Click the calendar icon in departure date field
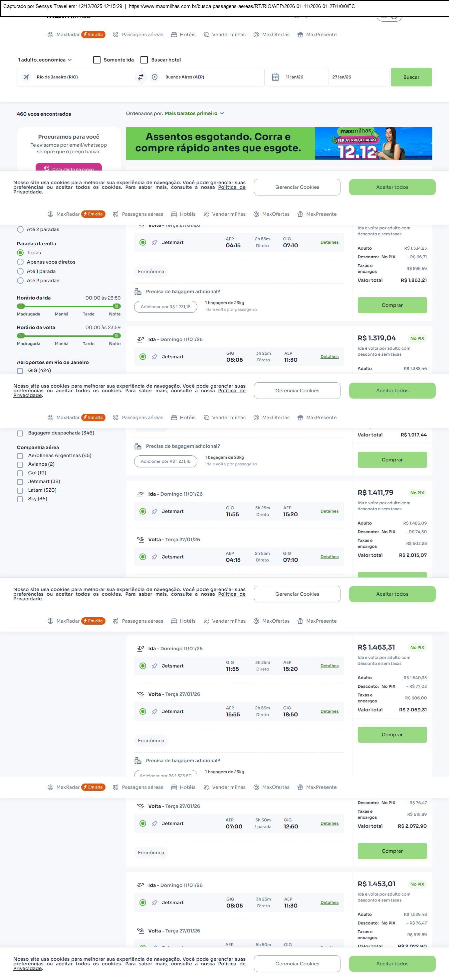Viewport: 449px width, 980px height. pos(275,77)
